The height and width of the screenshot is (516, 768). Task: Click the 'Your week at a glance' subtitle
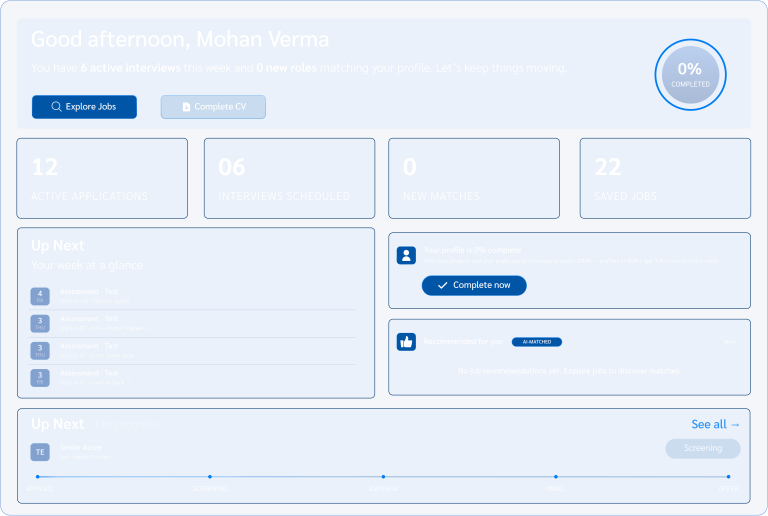[x=87, y=265]
